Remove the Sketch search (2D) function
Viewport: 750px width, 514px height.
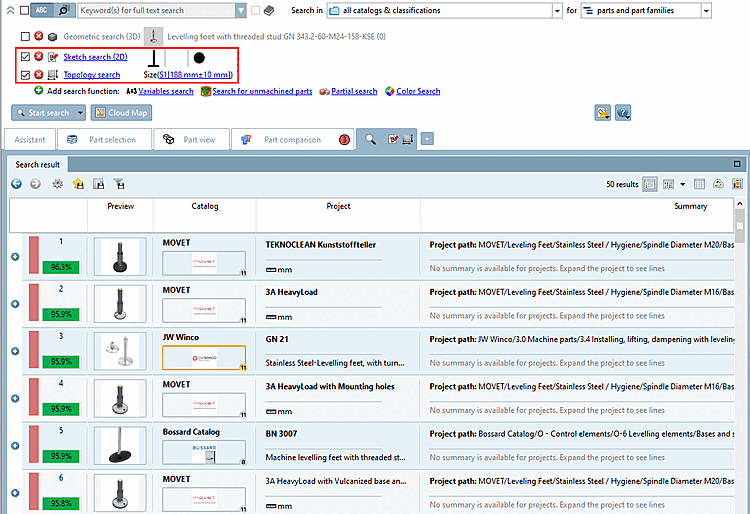[39, 56]
